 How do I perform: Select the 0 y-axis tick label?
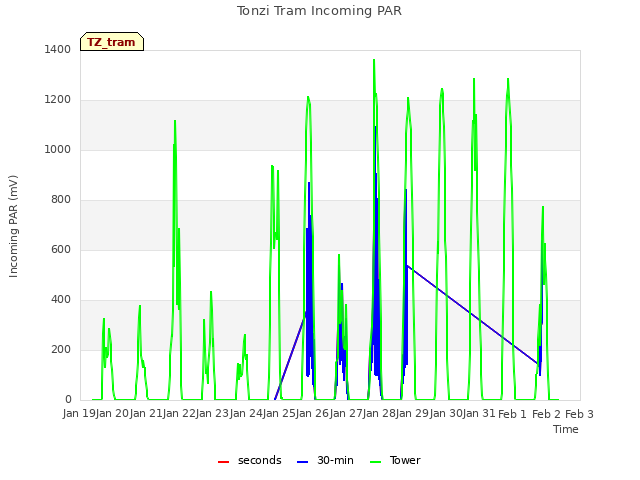(68, 400)
